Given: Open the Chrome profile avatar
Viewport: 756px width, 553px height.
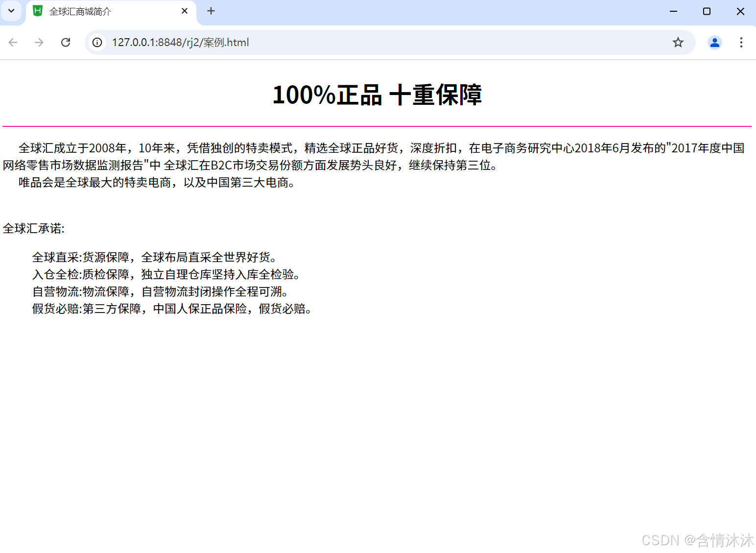Looking at the screenshot, I should 715,43.
